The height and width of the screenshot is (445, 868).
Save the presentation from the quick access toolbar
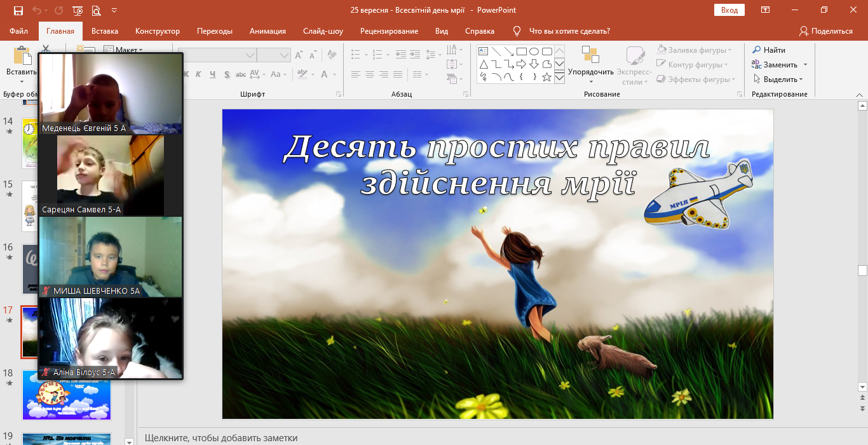tap(18, 10)
